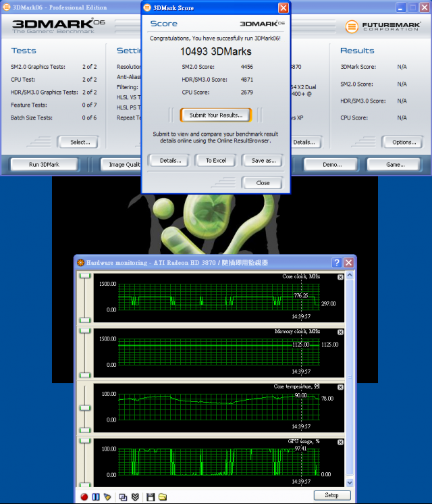
Task: Close the GPU usage graph
Action: click(x=340, y=443)
